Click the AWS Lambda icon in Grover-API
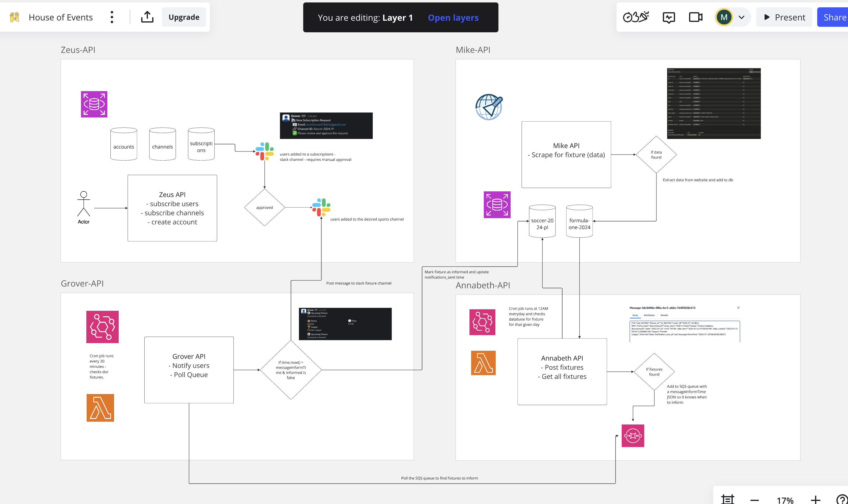 100,408
